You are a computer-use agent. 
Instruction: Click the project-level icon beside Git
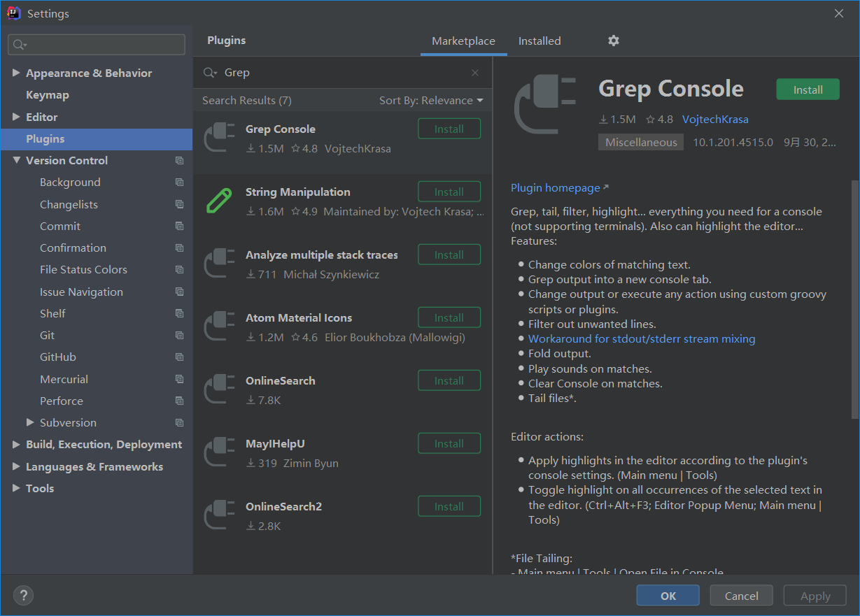click(x=180, y=336)
